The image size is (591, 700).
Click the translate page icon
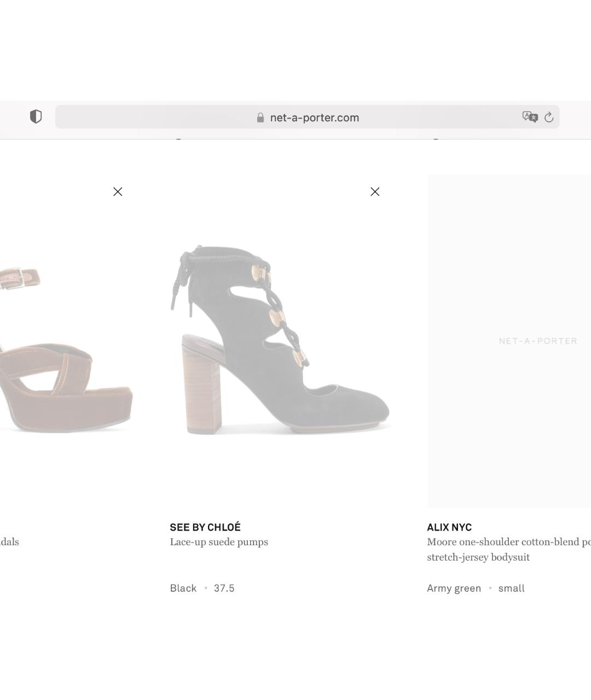(530, 117)
